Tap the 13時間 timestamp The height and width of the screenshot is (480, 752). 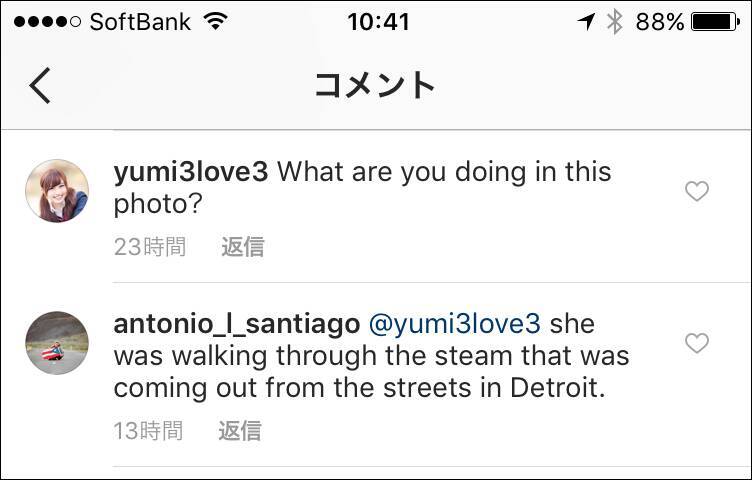click(x=148, y=431)
